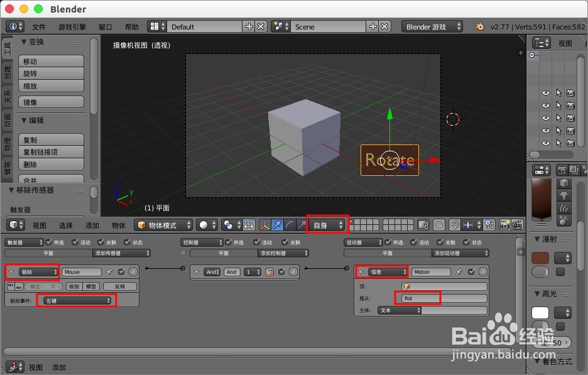Image resolution: width=588 pixels, height=375 pixels.
Task: Browse screen layouts next to Default
Action: (157, 26)
